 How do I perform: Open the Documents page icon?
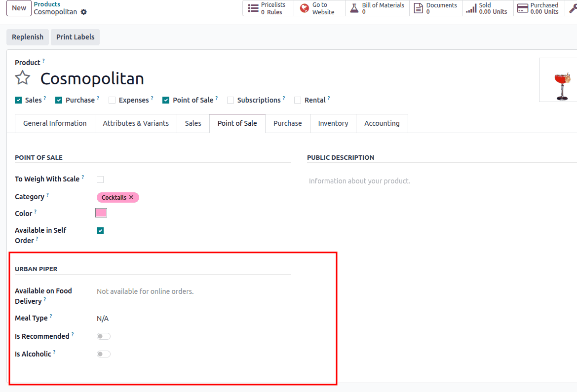(x=417, y=8)
